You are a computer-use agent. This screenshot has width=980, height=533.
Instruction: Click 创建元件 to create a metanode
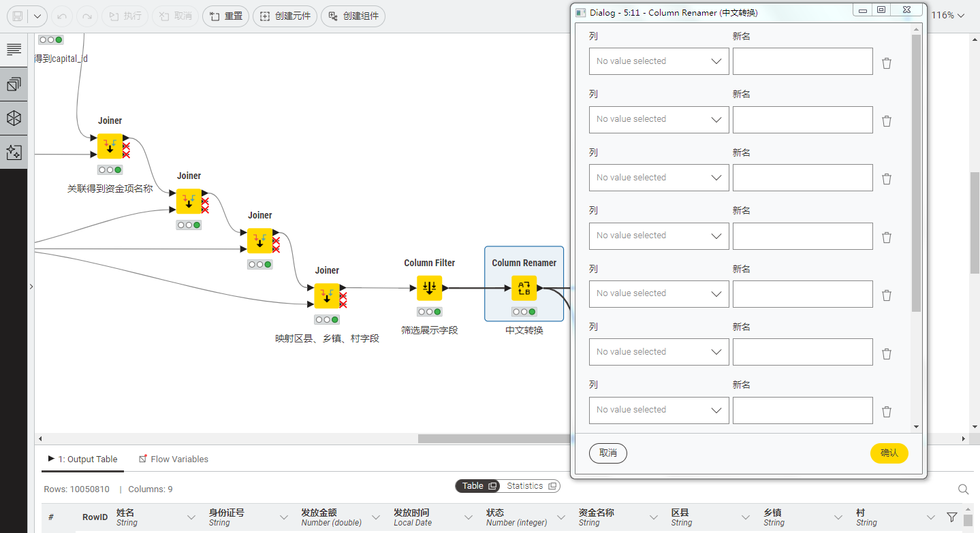[x=285, y=16]
